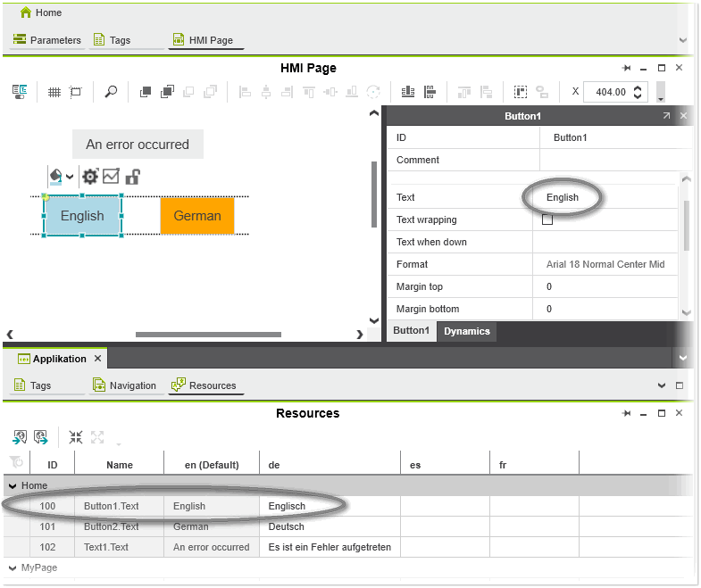Click the collapse all icon in Resources

(x=76, y=437)
